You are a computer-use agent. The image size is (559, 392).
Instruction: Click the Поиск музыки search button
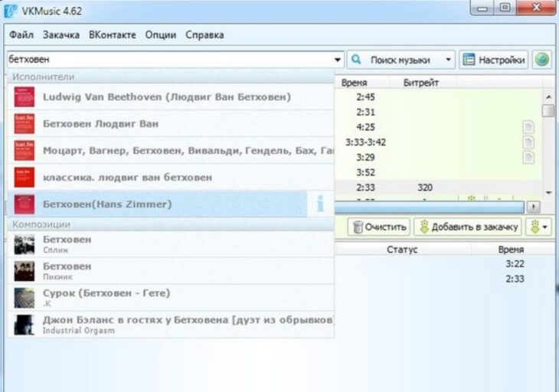pos(395,60)
